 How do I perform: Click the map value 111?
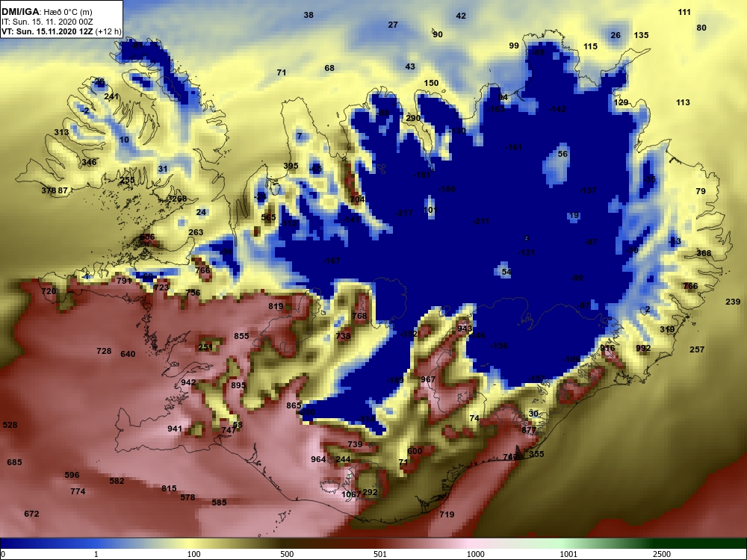684,12
